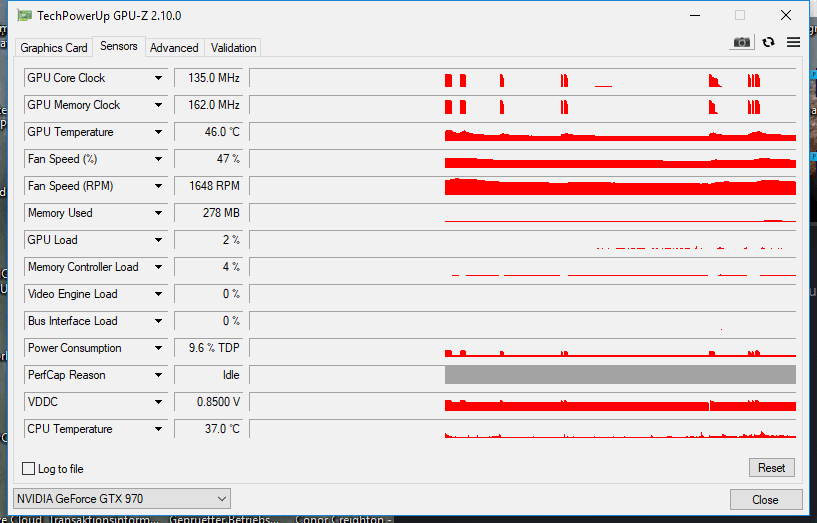Image resolution: width=817 pixels, height=523 pixels.
Task: Expand the Fan Speed (%) dropdown
Action: [158, 159]
